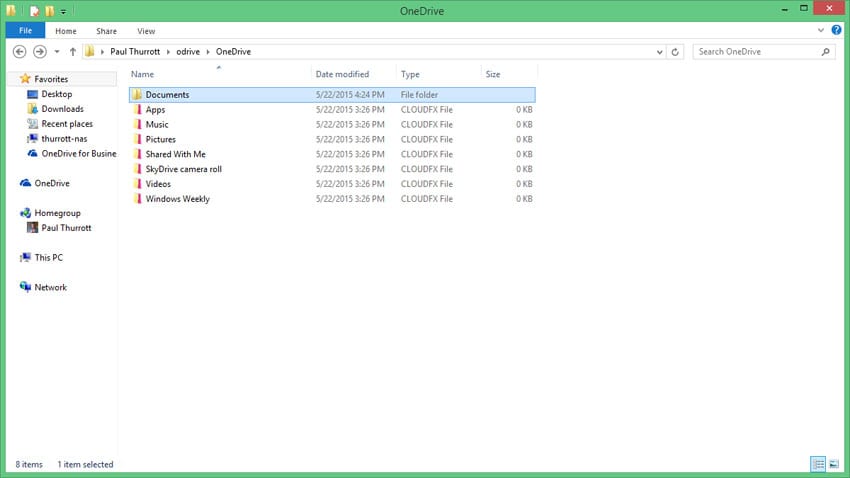The image size is (850, 478).
Task: Click the New folder quick access icon
Action: tap(49, 11)
